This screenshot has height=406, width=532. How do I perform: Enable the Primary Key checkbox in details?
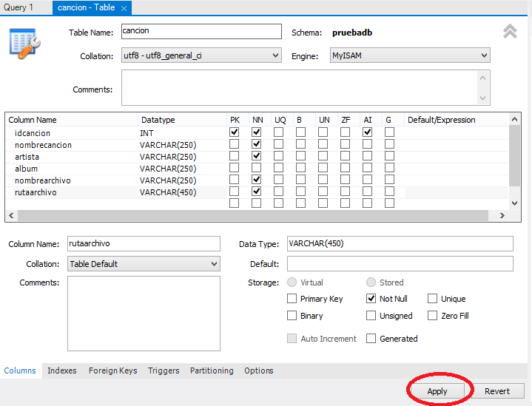[x=292, y=299]
